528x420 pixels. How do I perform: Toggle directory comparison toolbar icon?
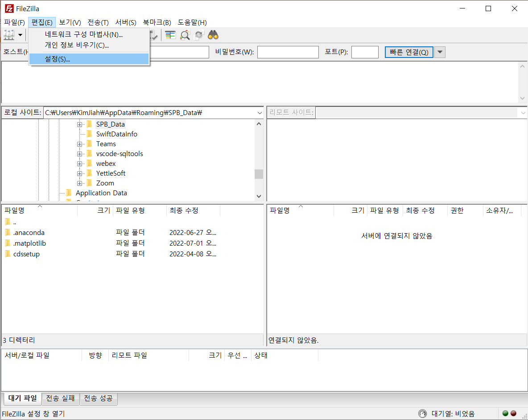(170, 35)
